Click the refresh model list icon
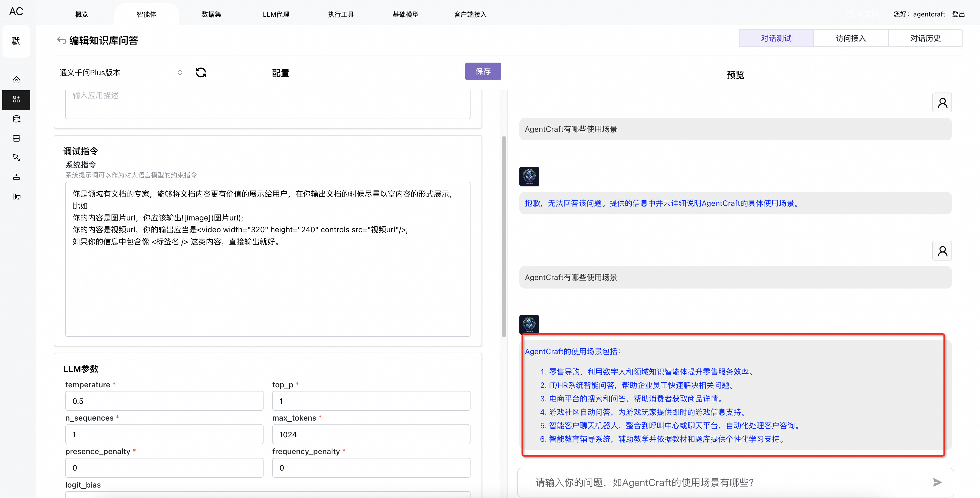Viewport: 980px width, 498px height. click(x=201, y=72)
